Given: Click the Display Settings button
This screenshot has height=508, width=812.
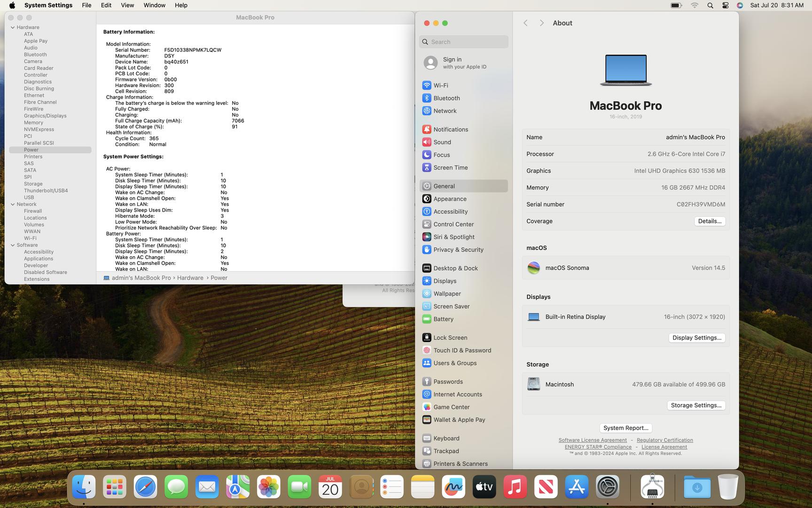Looking at the screenshot, I should point(697,338).
